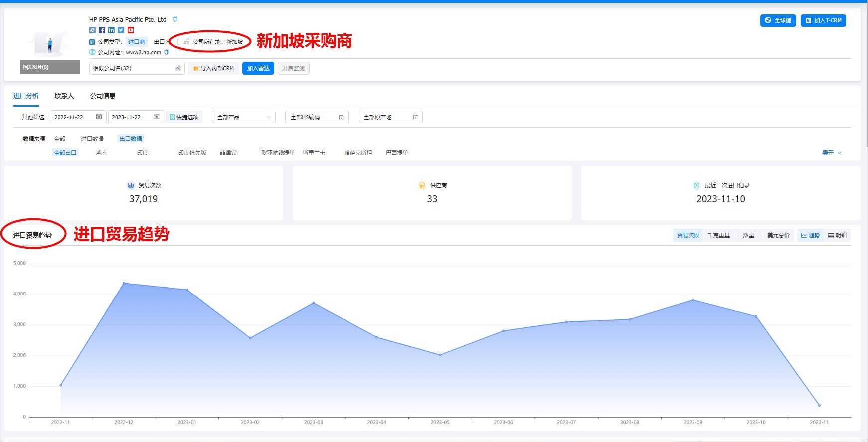Image resolution: width=868 pixels, height=442 pixels.
Task: Click the 加入雷达 button
Action: point(258,68)
